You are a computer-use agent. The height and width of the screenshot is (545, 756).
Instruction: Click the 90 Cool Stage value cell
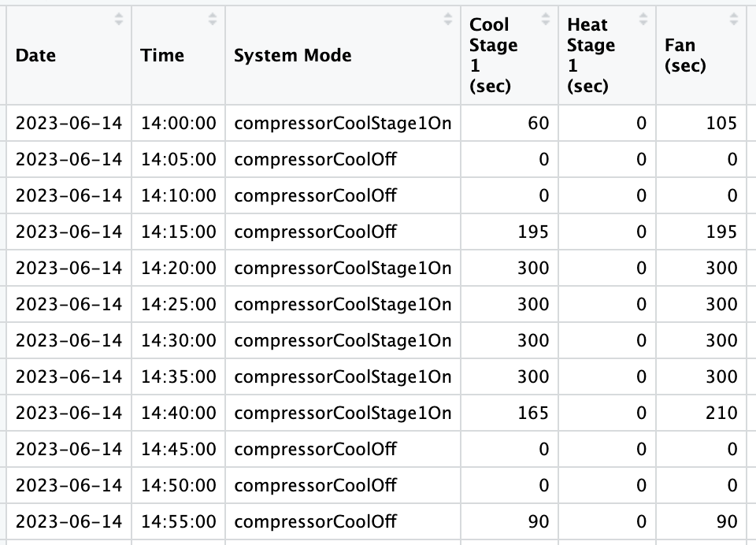point(510,521)
